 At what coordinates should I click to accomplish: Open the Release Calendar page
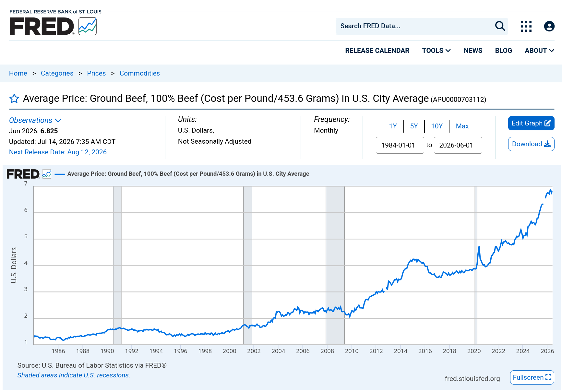click(377, 51)
